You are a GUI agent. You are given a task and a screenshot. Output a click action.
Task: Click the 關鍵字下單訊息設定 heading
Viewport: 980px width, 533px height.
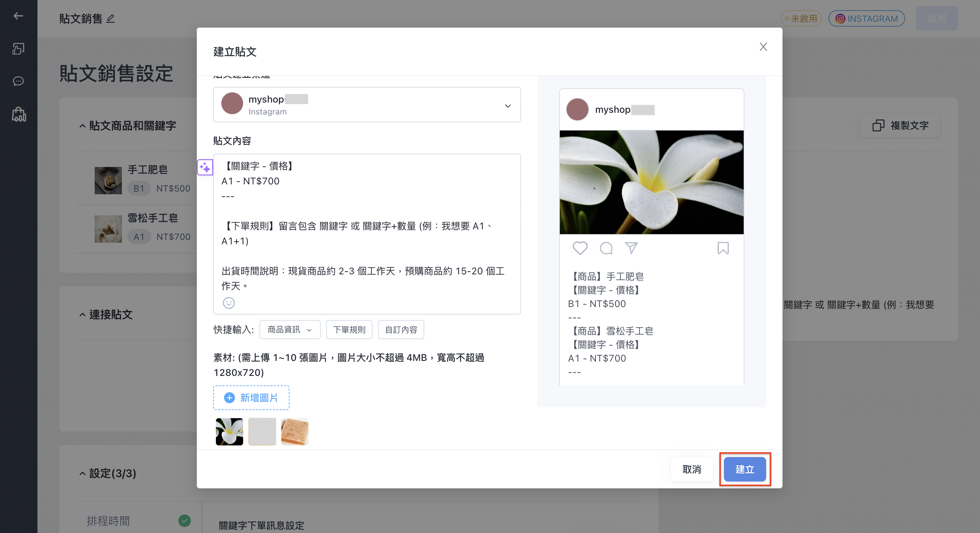point(262,526)
